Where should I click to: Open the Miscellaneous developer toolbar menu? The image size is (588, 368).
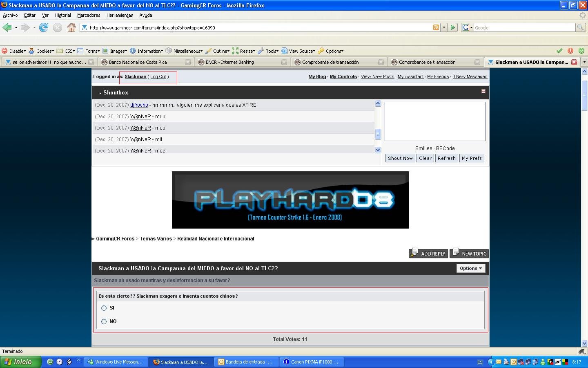tap(184, 51)
